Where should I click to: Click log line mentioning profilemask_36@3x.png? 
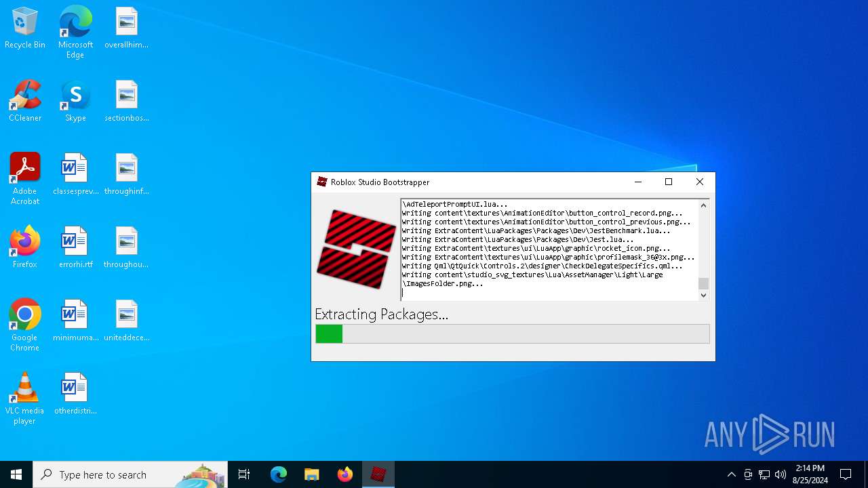tap(549, 257)
